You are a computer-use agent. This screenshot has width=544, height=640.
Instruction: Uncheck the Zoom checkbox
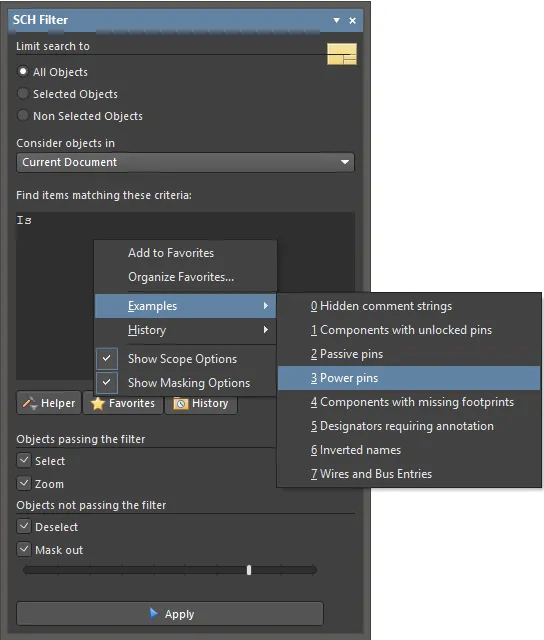tap(24, 483)
